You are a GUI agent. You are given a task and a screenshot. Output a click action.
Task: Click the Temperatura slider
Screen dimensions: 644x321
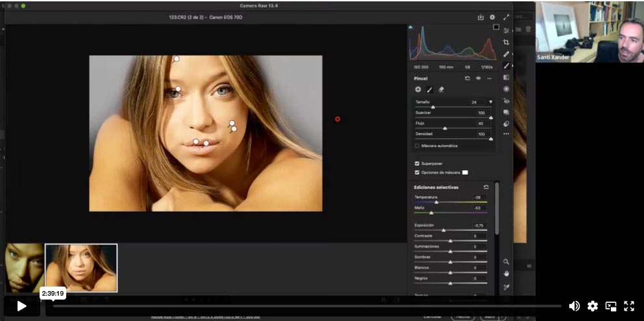(451, 202)
